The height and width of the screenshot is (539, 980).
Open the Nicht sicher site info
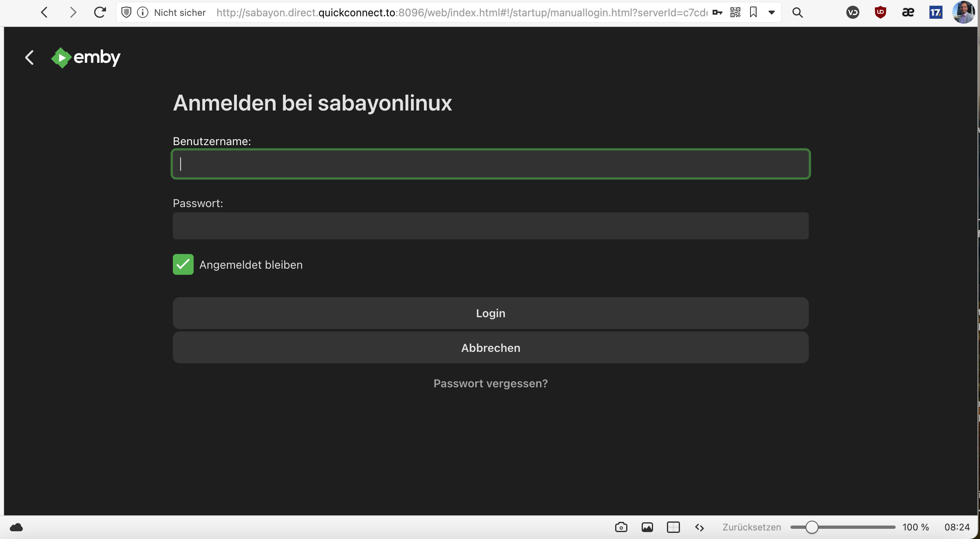179,13
